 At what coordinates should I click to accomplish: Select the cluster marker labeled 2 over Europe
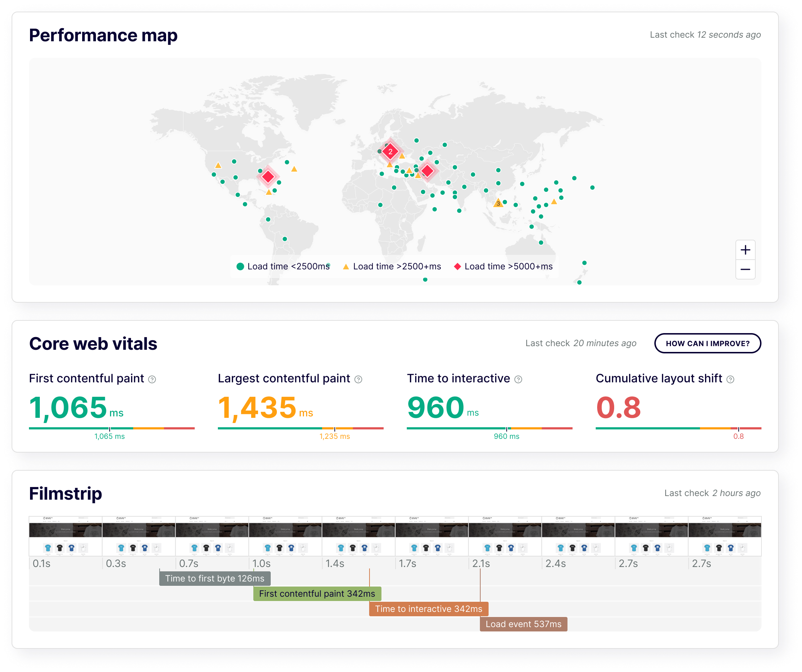pyautogui.click(x=390, y=151)
